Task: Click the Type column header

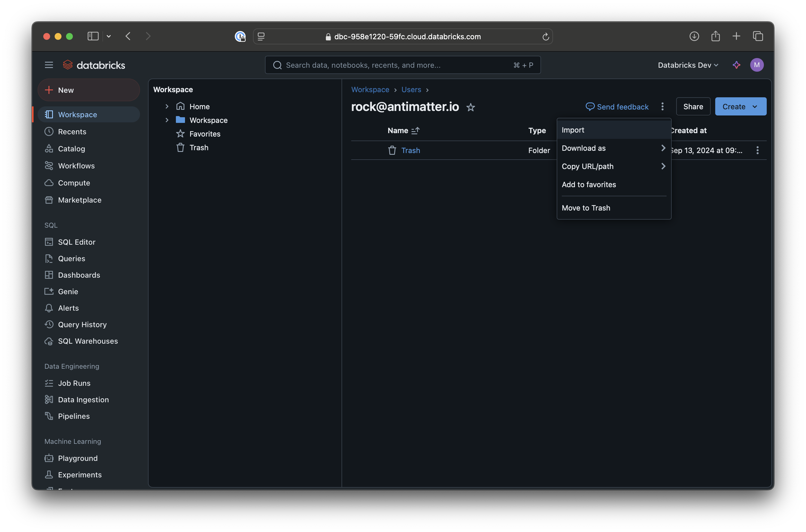Action: [537, 131]
